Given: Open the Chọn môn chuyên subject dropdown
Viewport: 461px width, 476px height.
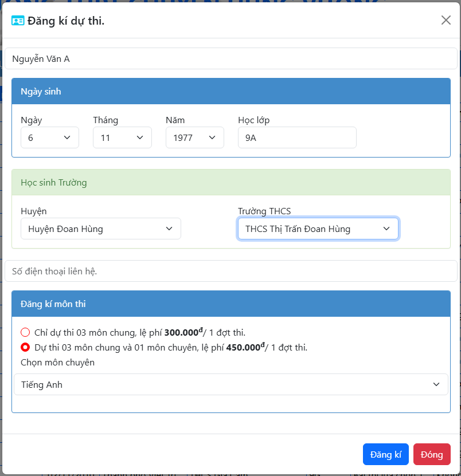Looking at the screenshot, I should (230, 384).
